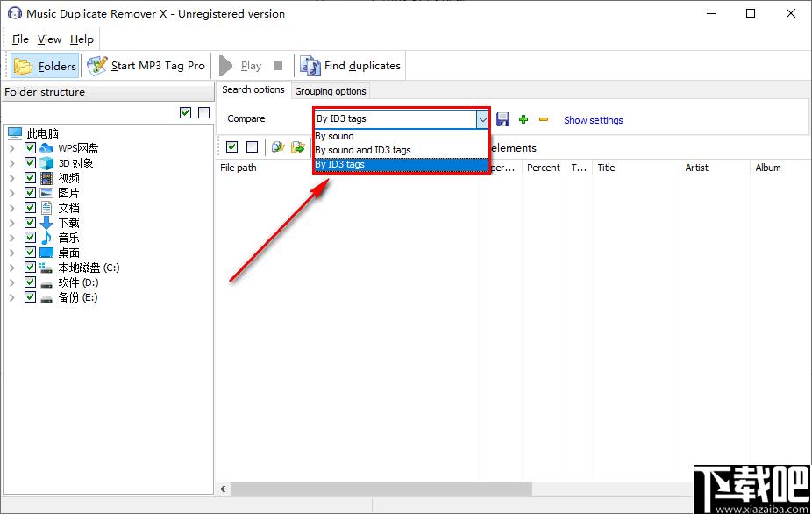812x514 pixels.
Task: Expand the 下载 tree node
Action: (12, 223)
